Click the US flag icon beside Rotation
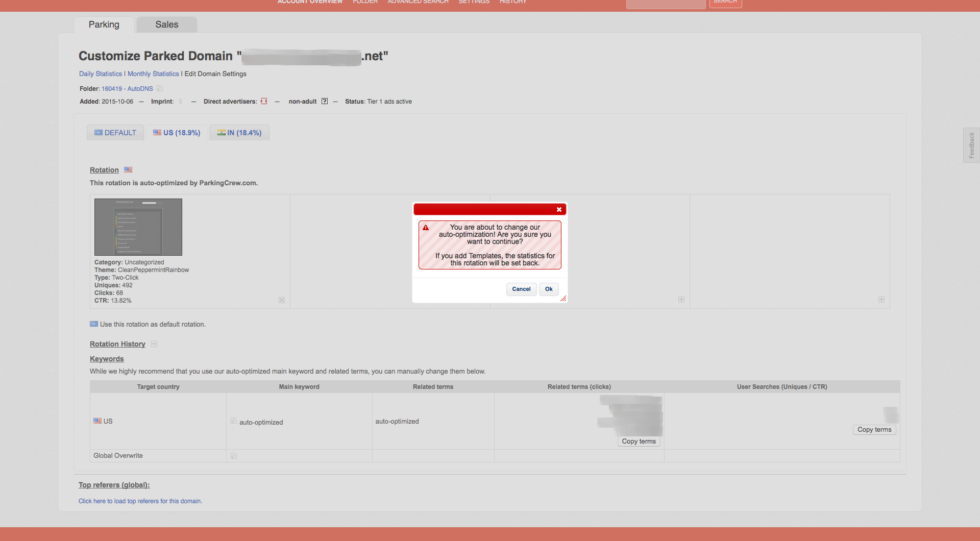Viewport: 980px width, 541px height. pos(128,169)
